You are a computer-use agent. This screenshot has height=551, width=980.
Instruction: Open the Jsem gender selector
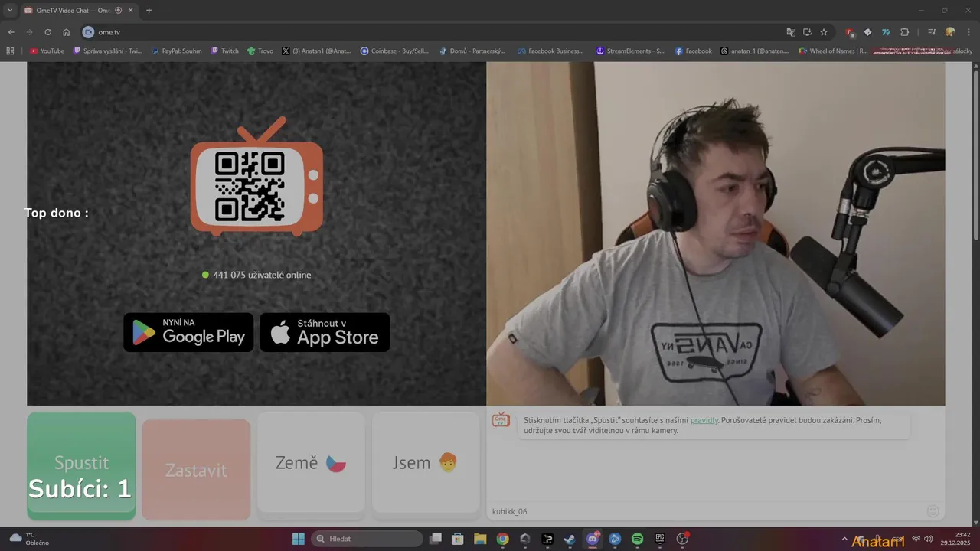point(426,463)
